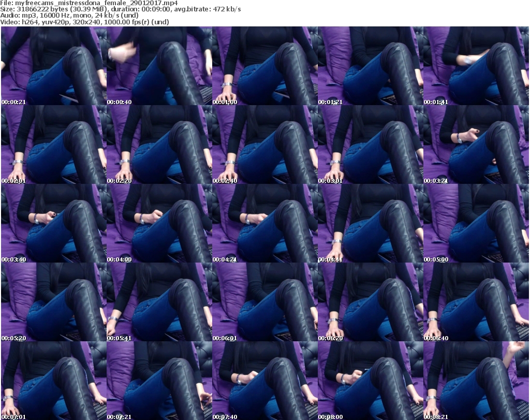Pick the frame labeled 00:04:21

click(x=264, y=224)
